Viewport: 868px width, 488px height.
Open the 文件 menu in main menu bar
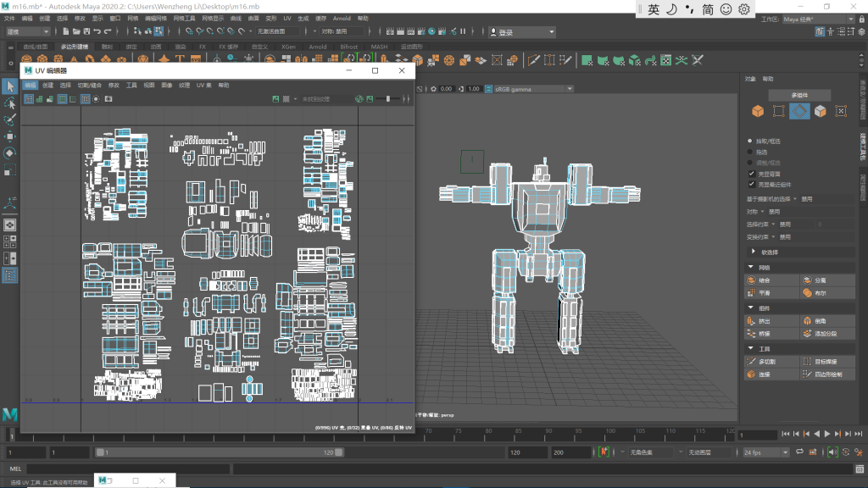[x=9, y=19]
